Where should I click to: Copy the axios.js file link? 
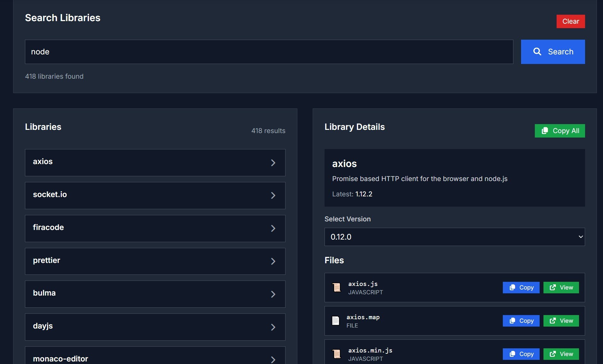click(x=521, y=288)
